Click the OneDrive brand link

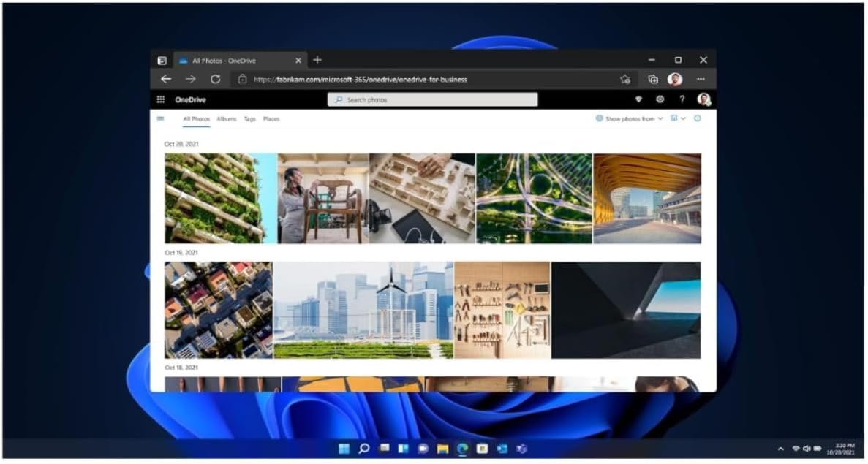(x=190, y=99)
